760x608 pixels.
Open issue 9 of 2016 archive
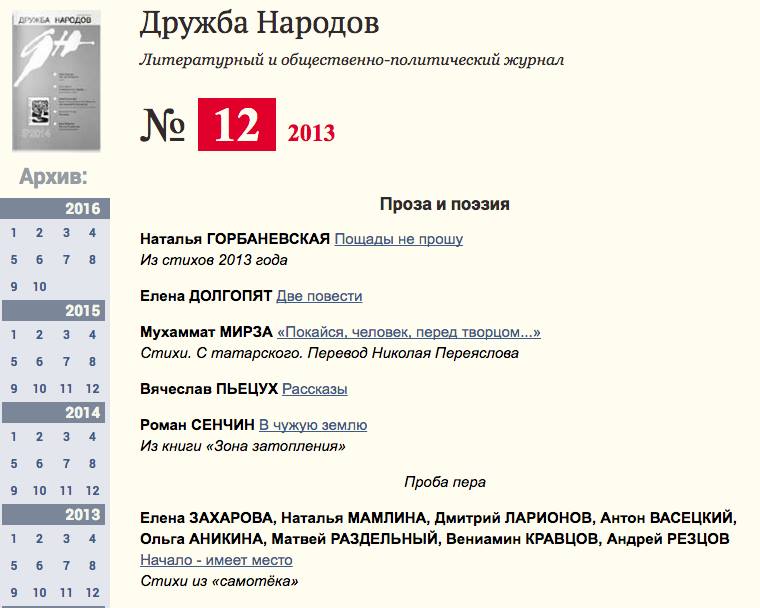[x=14, y=287]
